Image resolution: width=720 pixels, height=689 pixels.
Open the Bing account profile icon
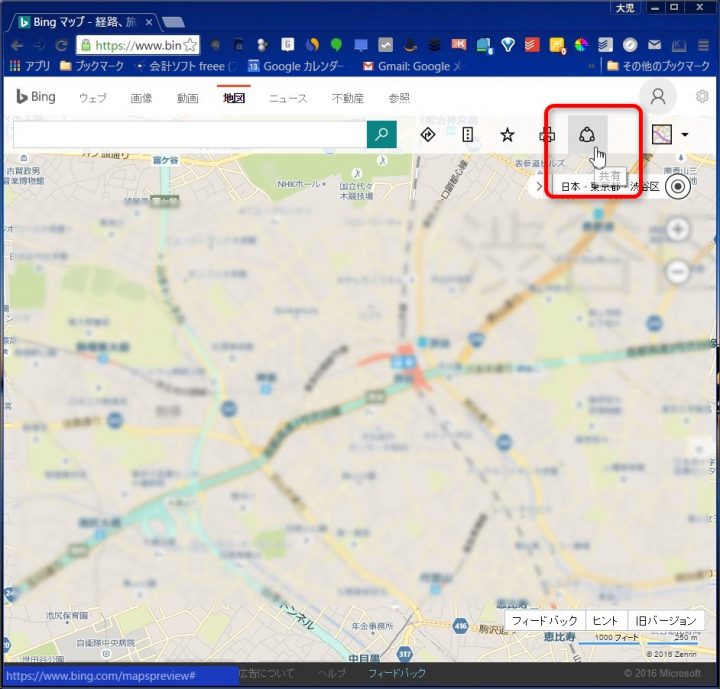(658, 96)
